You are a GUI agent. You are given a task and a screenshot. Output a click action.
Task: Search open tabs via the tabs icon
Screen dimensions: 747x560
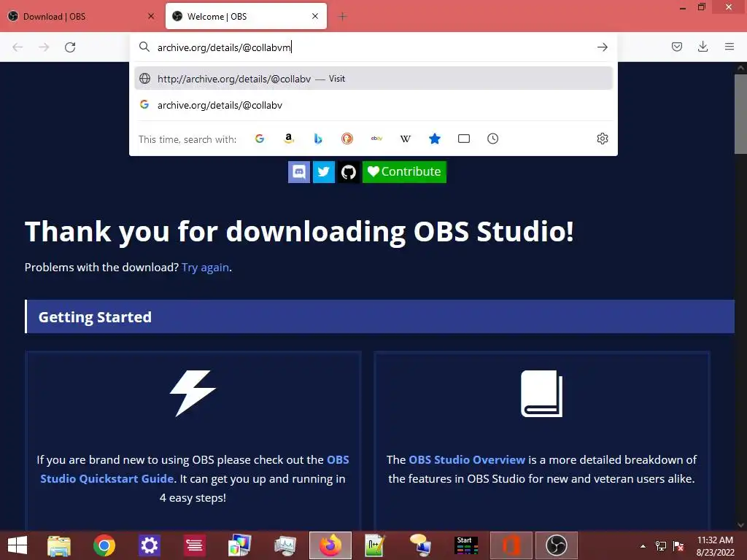(x=463, y=139)
